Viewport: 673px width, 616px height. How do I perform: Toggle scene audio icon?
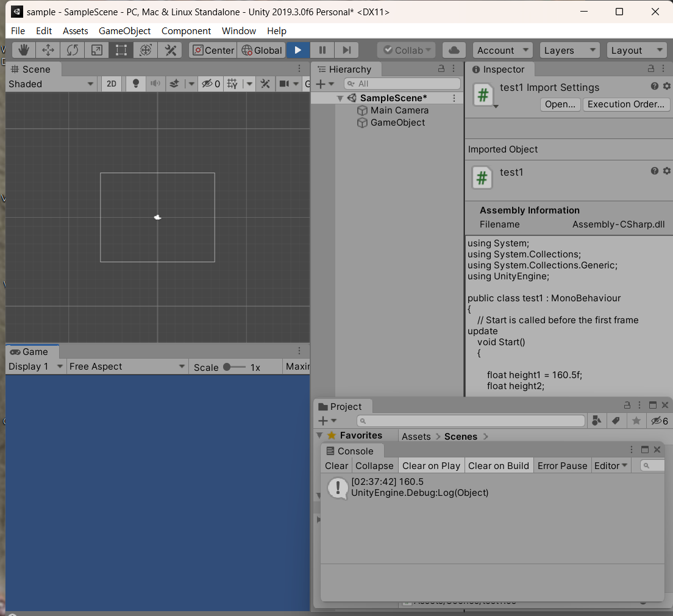coord(155,84)
